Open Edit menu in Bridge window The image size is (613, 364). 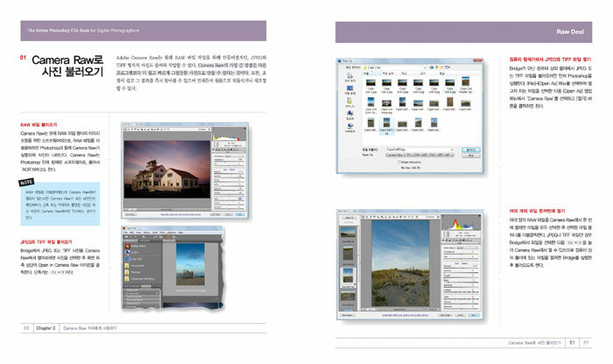[x=131, y=233]
